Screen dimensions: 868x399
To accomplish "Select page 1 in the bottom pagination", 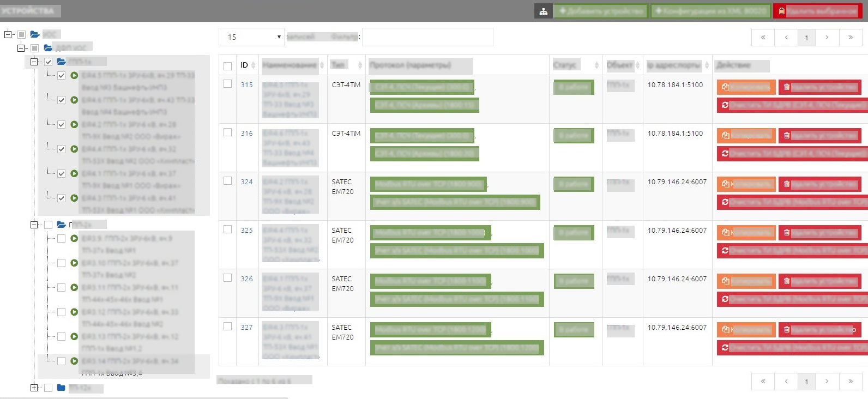I will pyautogui.click(x=806, y=382).
